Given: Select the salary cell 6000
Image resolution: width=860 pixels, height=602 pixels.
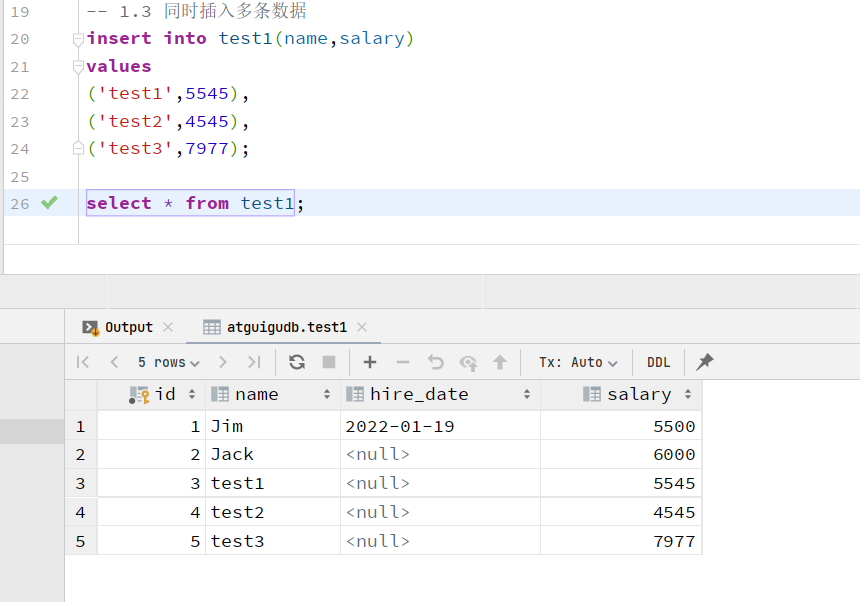Looking at the screenshot, I should 621,455.
